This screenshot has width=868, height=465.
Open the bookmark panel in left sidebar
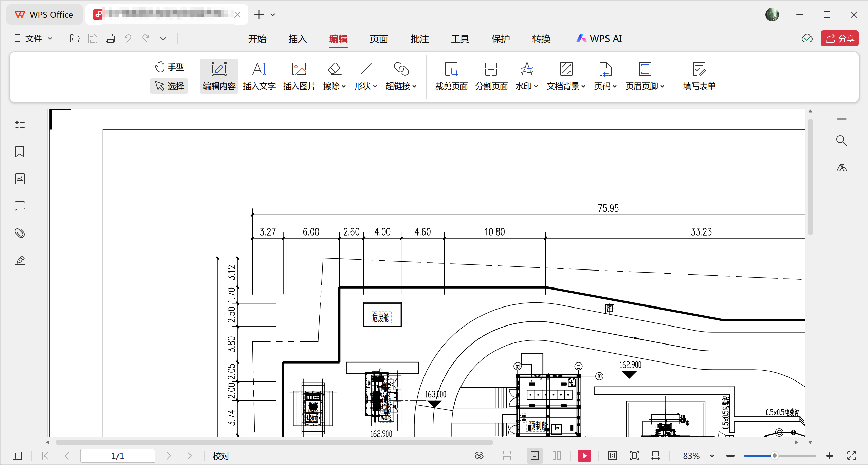(20, 152)
